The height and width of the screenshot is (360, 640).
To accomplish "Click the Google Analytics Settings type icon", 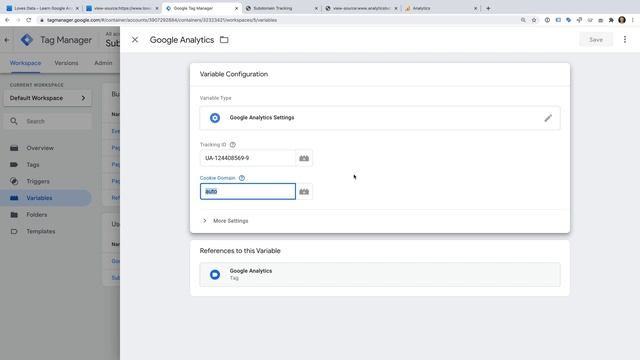I will (x=215, y=118).
